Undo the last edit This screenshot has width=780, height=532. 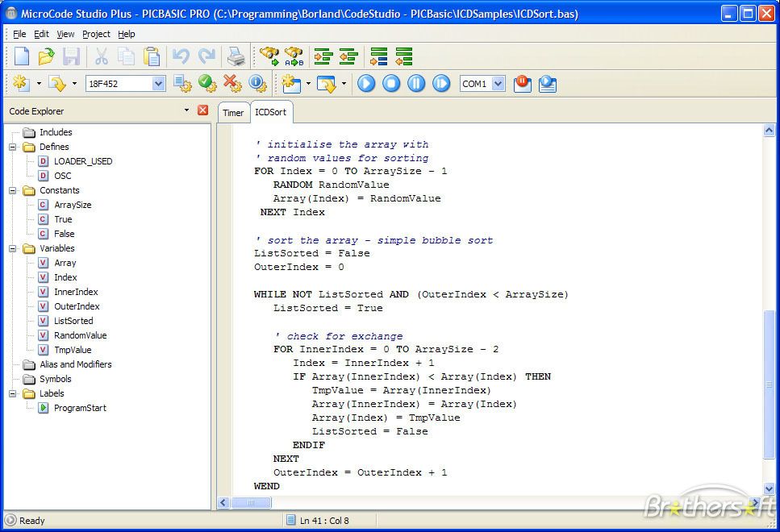coord(182,56)
